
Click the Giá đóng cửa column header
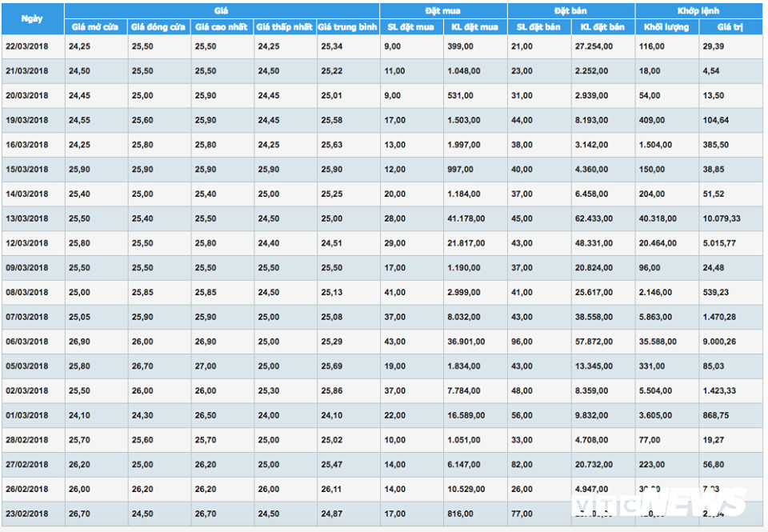(158, 27)
